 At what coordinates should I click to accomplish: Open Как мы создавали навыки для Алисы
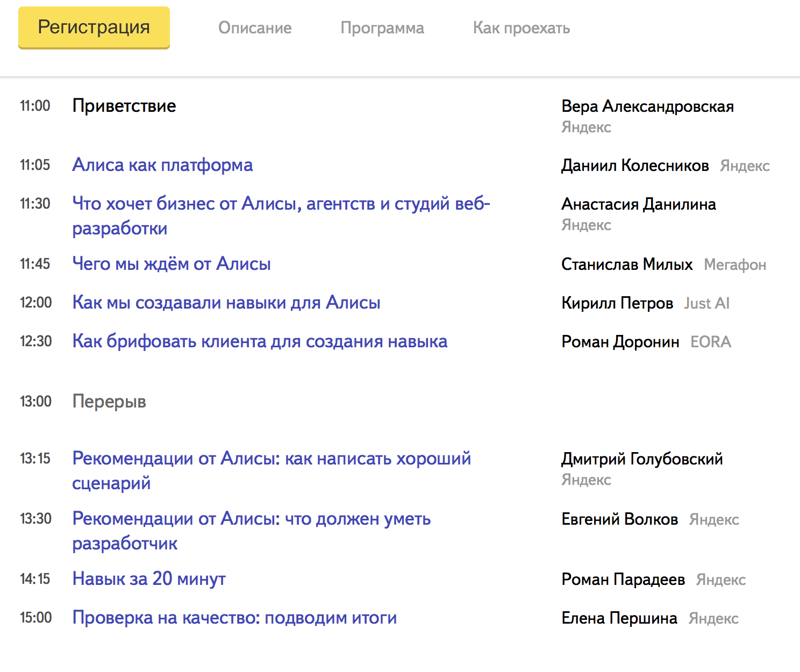coord(226,303)
